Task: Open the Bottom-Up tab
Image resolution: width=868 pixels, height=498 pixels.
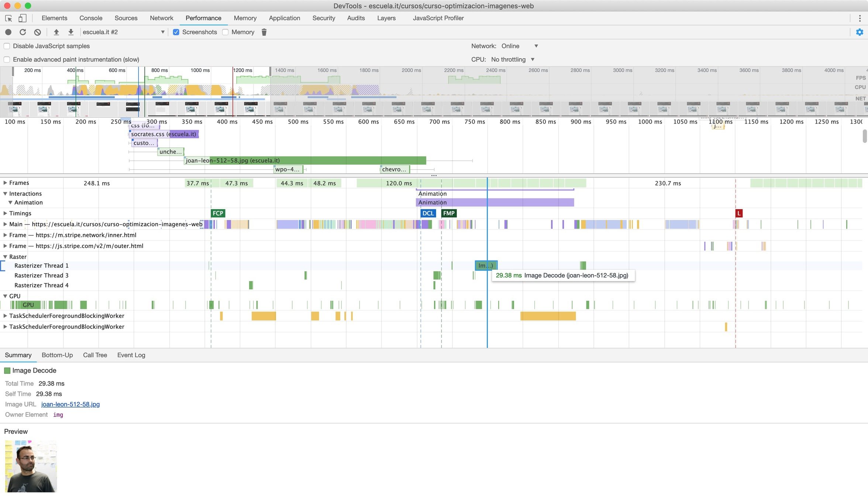Action: click(57, 355)
